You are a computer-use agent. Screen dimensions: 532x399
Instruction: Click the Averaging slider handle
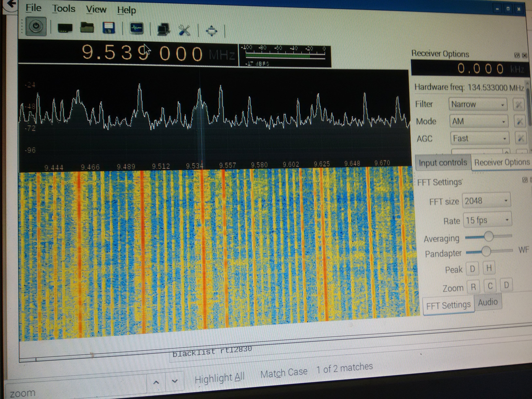(488, 236)
